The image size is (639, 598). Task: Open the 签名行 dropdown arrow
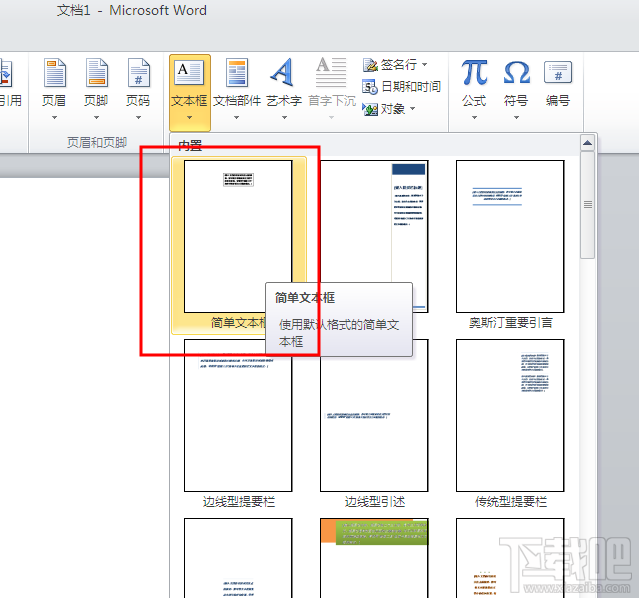pyautogui.click(x=425, y=64)
